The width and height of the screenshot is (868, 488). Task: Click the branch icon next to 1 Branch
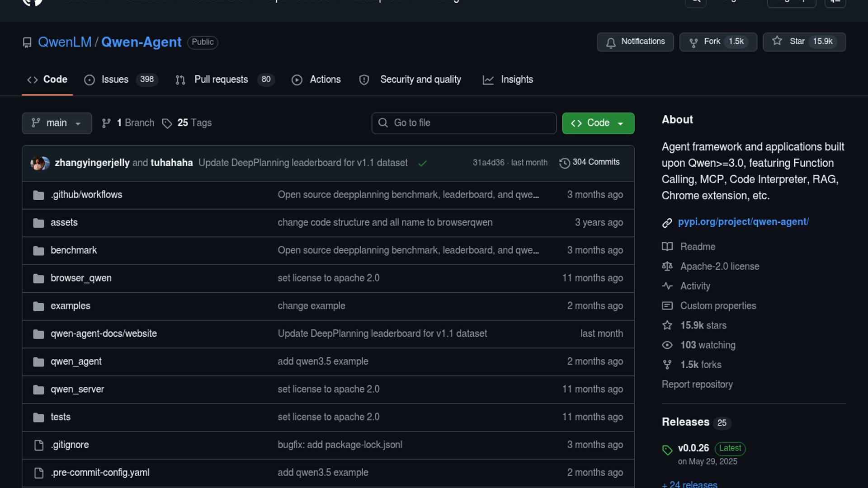(x=106, y=123)
